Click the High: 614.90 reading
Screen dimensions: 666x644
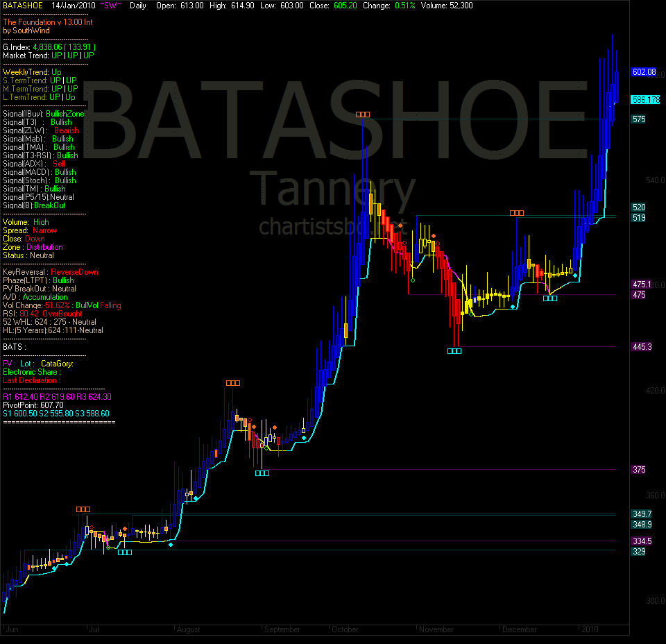point(232,6)
